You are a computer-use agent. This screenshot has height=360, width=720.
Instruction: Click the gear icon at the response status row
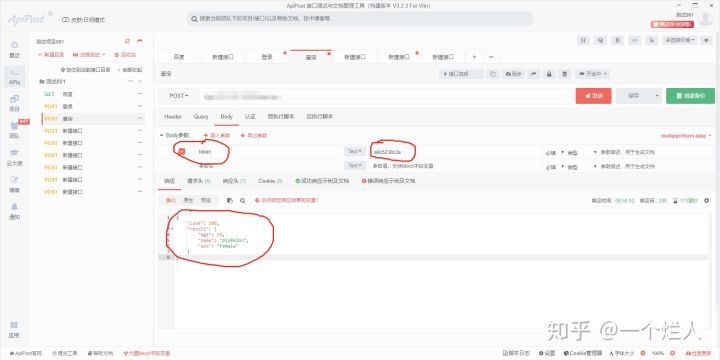707,201
